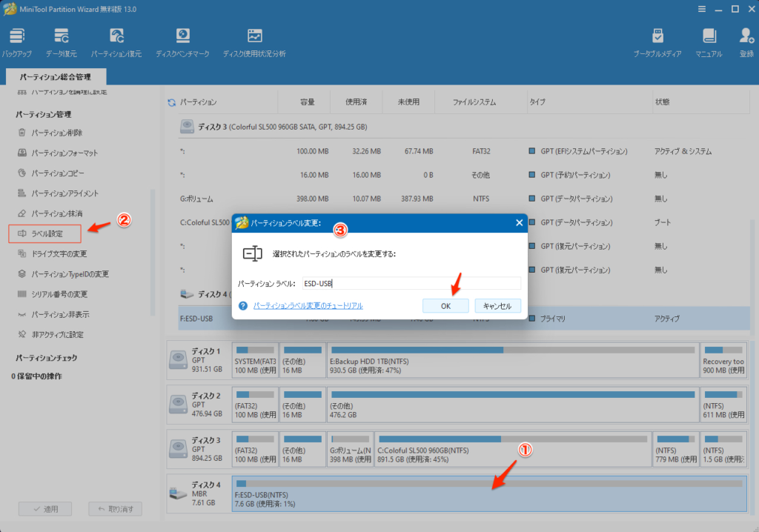Select ラベル設定 in the sidebar
The image size is (759, 532).
coord(46,234)
